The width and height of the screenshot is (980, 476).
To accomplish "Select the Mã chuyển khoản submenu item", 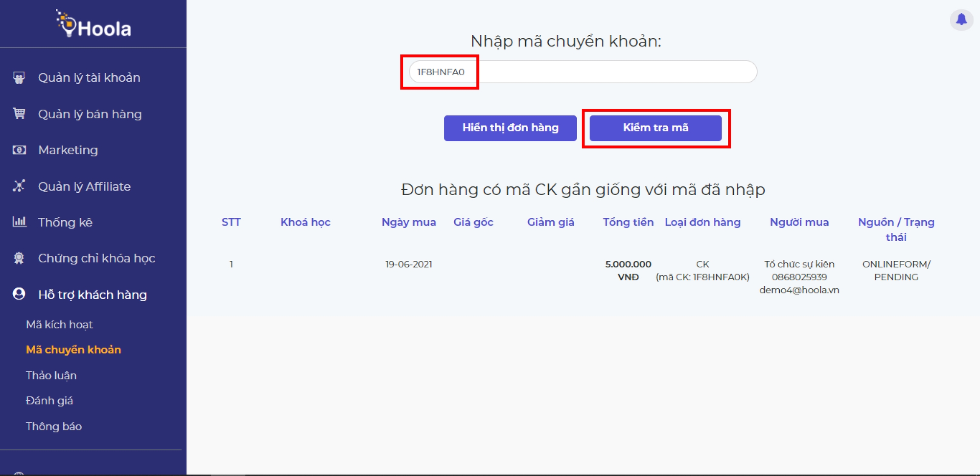I will click(73, 350).
